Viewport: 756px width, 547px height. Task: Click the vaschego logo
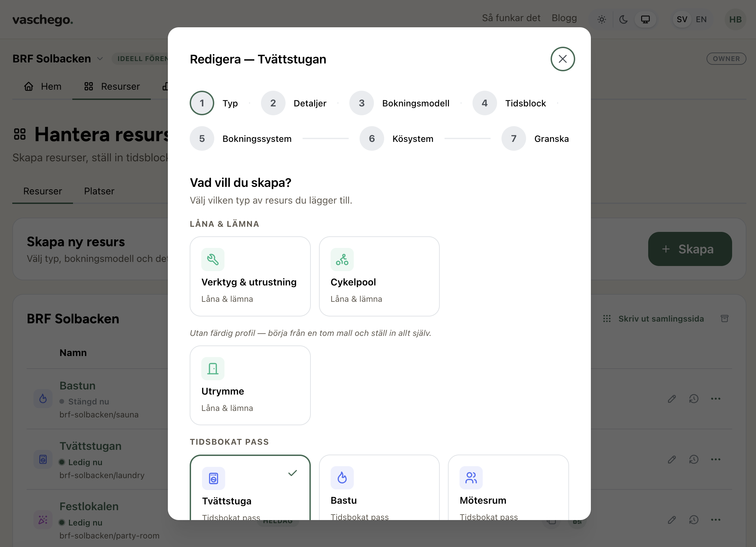click(43, 19)
